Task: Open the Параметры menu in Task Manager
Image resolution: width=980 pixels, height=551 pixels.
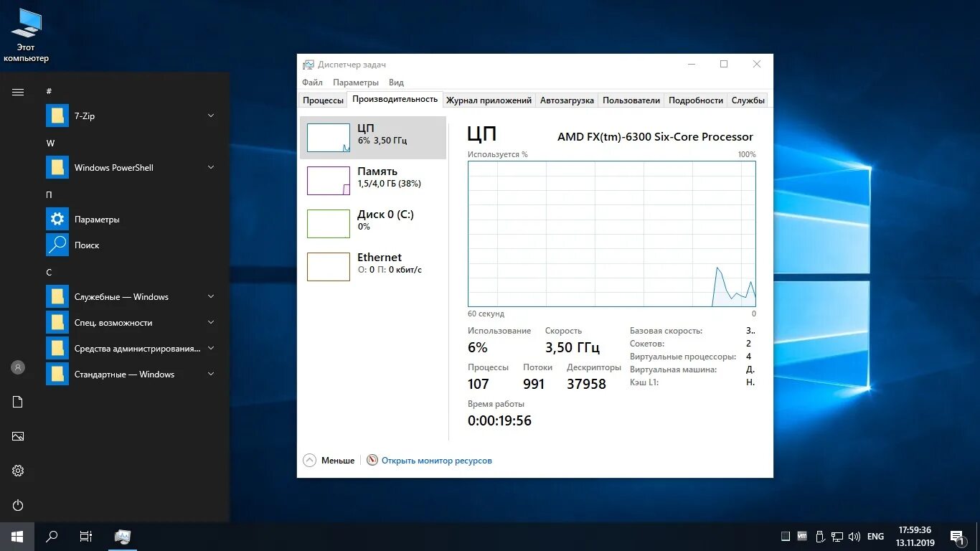Action: pyautogui.click(x=355, y=83)
